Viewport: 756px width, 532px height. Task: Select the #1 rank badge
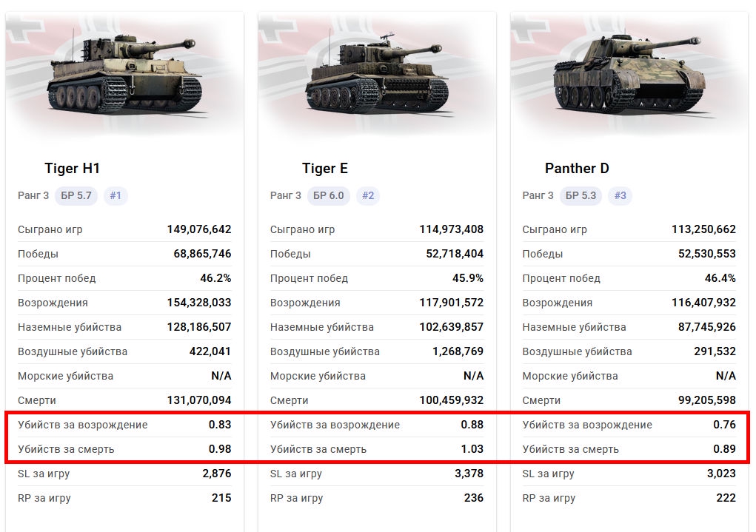coord(116,196)
